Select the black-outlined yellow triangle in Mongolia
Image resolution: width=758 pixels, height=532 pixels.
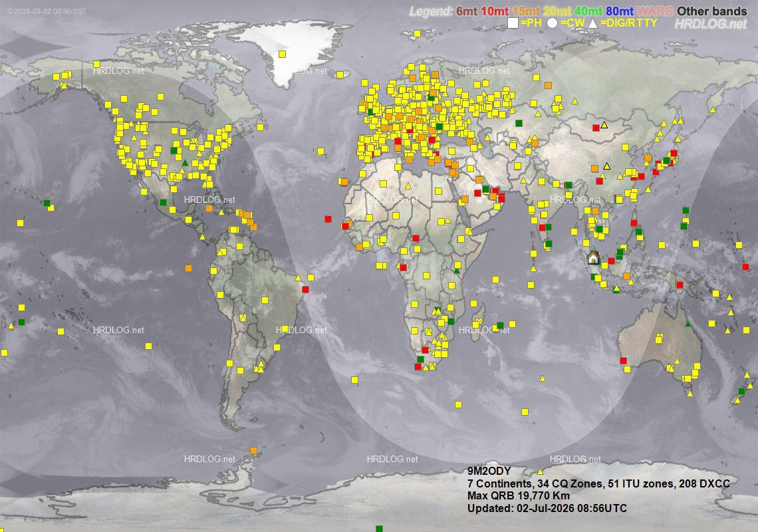coord(604,125)
